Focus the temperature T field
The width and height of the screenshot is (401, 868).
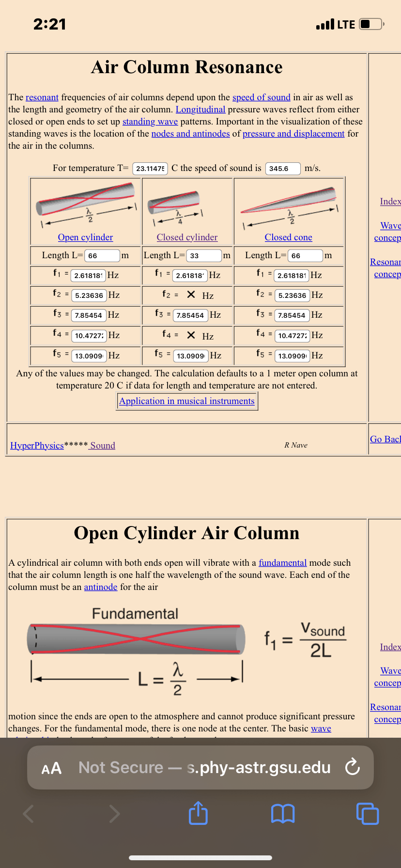point(150,169)
